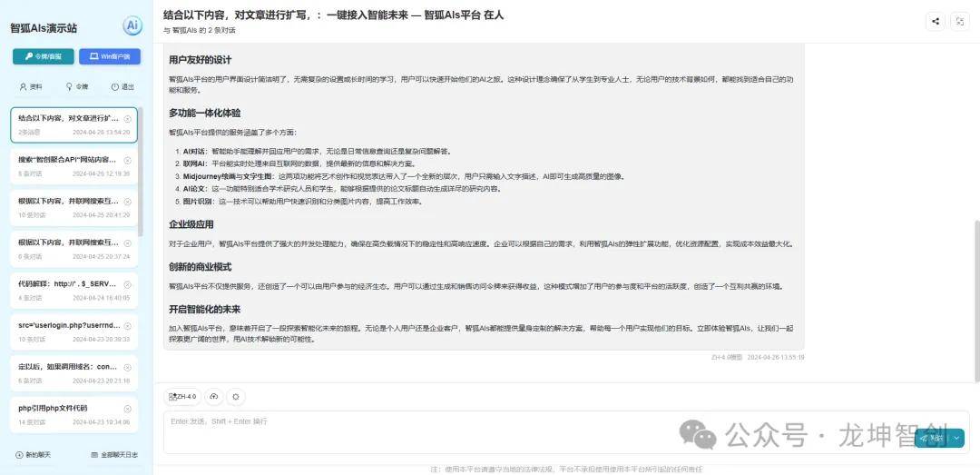Click the teal 令牌/套餐 button
Image resolution: width=980 pixels, height=475 pixels.
(x=44, y=56)
